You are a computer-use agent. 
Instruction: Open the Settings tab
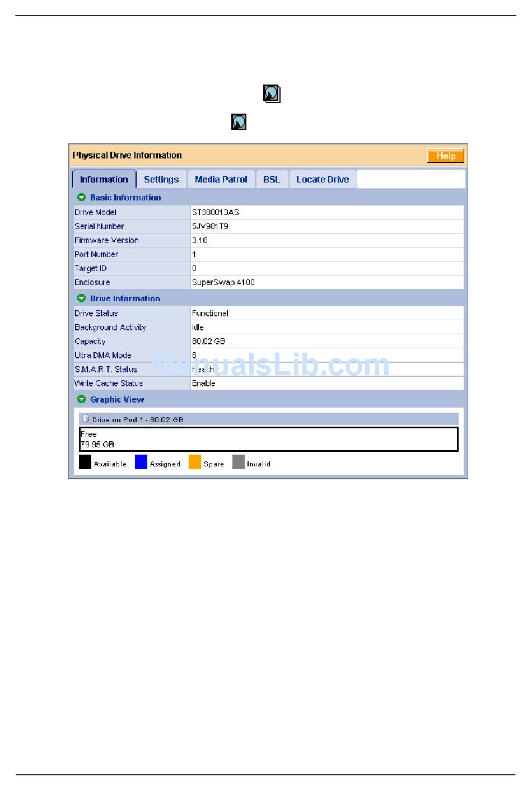tap(161, 179)
